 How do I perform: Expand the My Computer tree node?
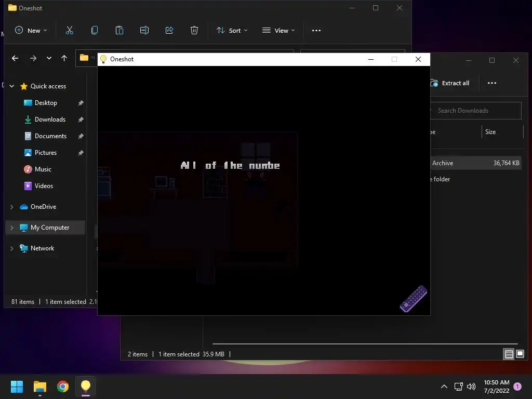(12, 228)
